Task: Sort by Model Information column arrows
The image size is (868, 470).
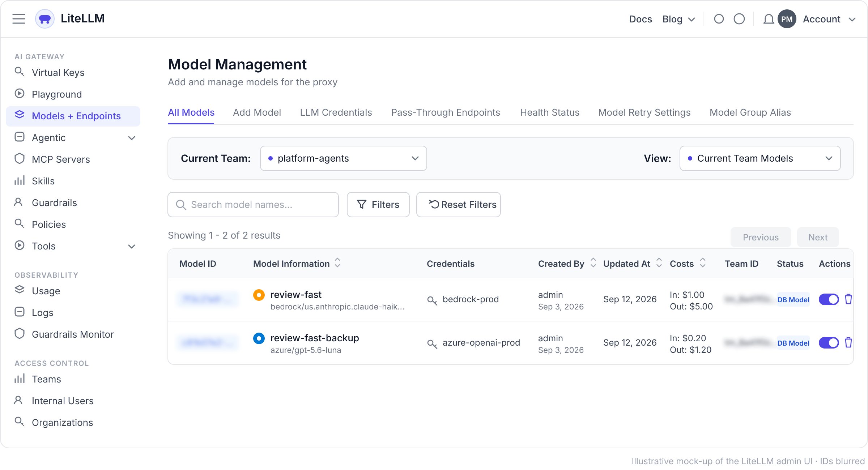Action: [x=337, y=263]
